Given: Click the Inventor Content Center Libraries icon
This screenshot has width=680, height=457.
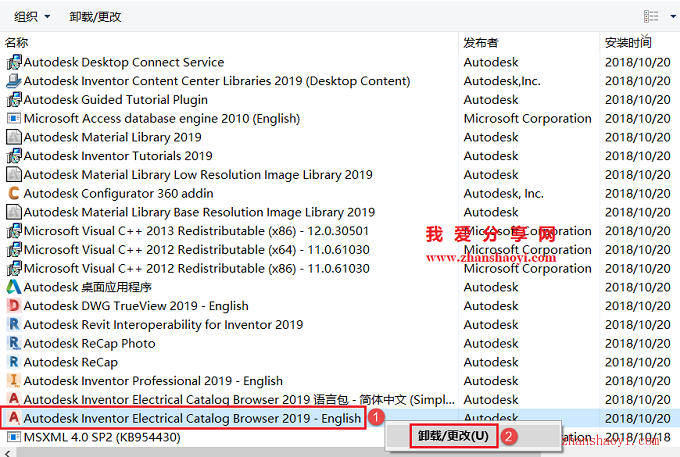Looking at the screenshot, I should [x=14, y=81].
